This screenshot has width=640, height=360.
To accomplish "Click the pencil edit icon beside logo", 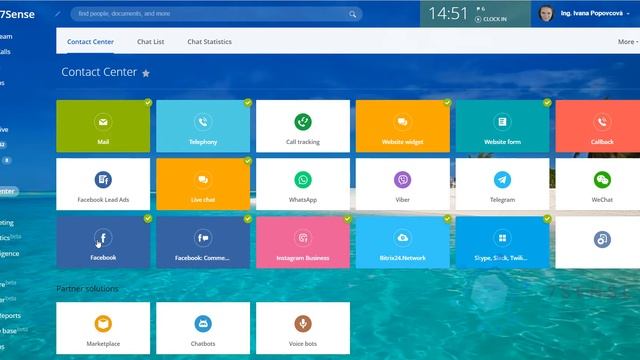I will 58,14.
